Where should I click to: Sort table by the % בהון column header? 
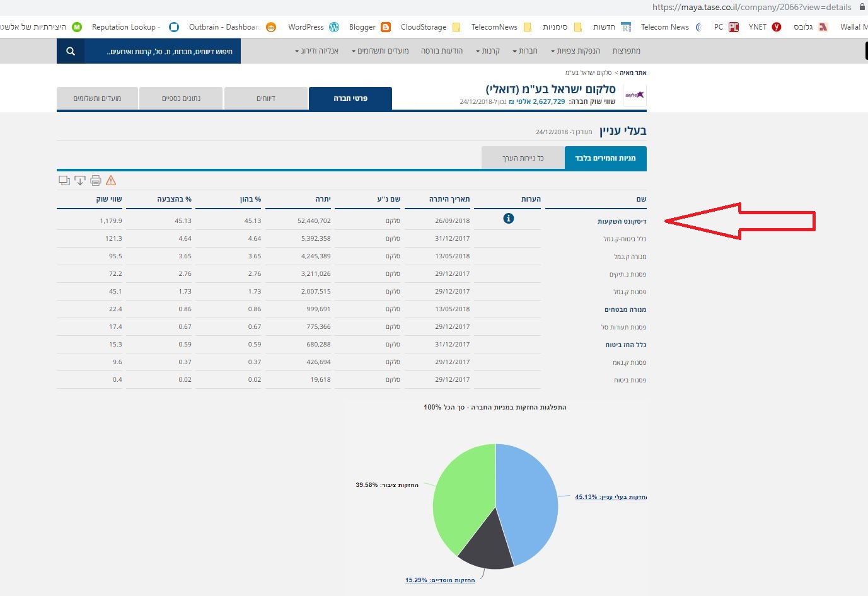250,199
